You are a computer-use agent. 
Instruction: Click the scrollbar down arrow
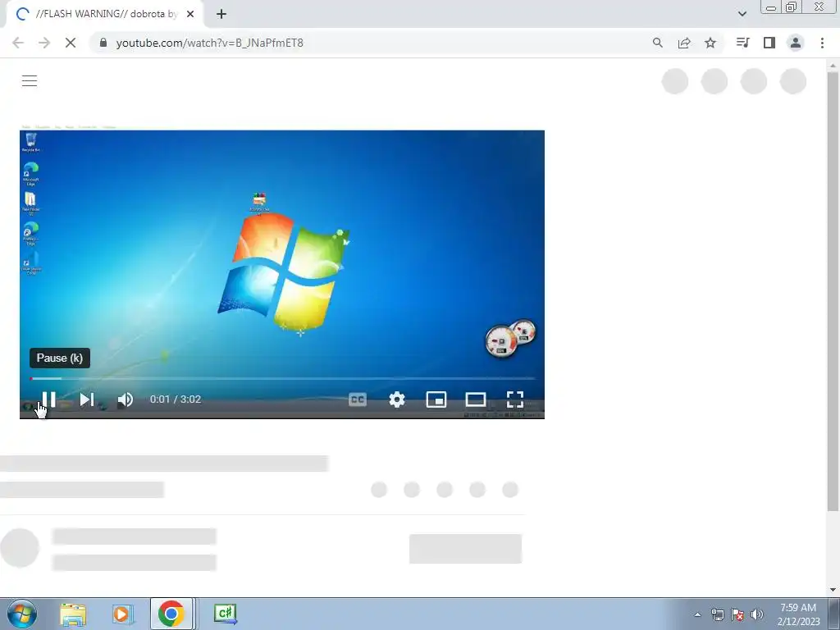pos(833,590)
